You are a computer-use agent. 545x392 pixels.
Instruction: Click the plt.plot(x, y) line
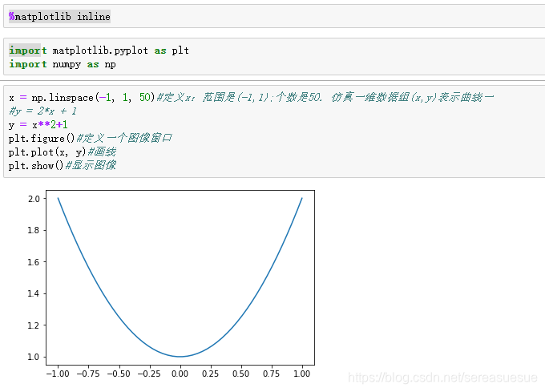[63, 152]
